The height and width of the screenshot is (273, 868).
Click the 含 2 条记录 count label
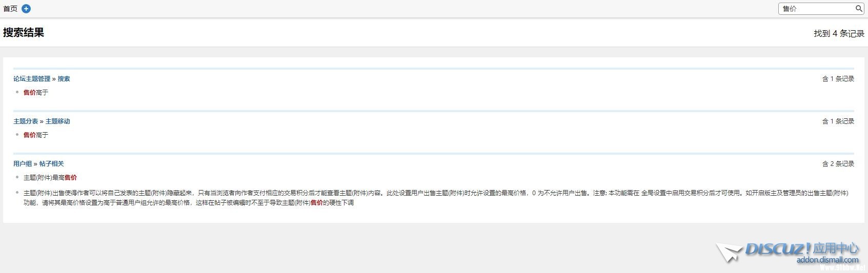pyautogui.click(x=838, y=164)
